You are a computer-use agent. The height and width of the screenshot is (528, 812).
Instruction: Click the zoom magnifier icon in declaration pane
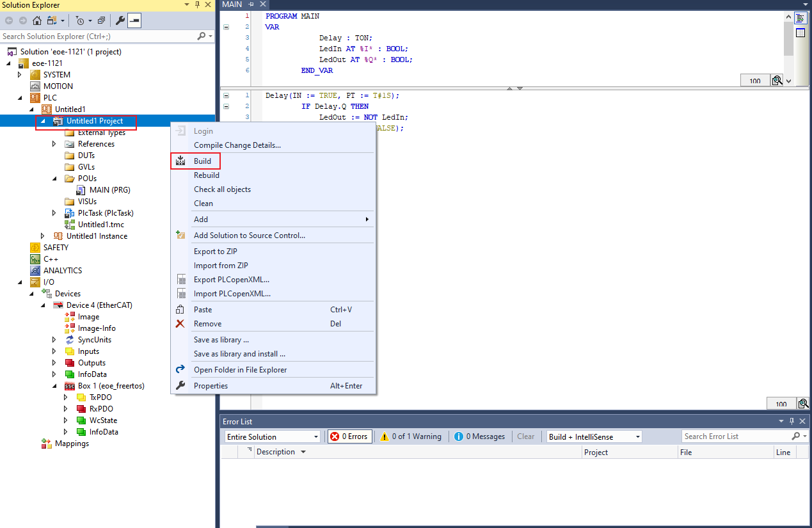click(777, 81)
